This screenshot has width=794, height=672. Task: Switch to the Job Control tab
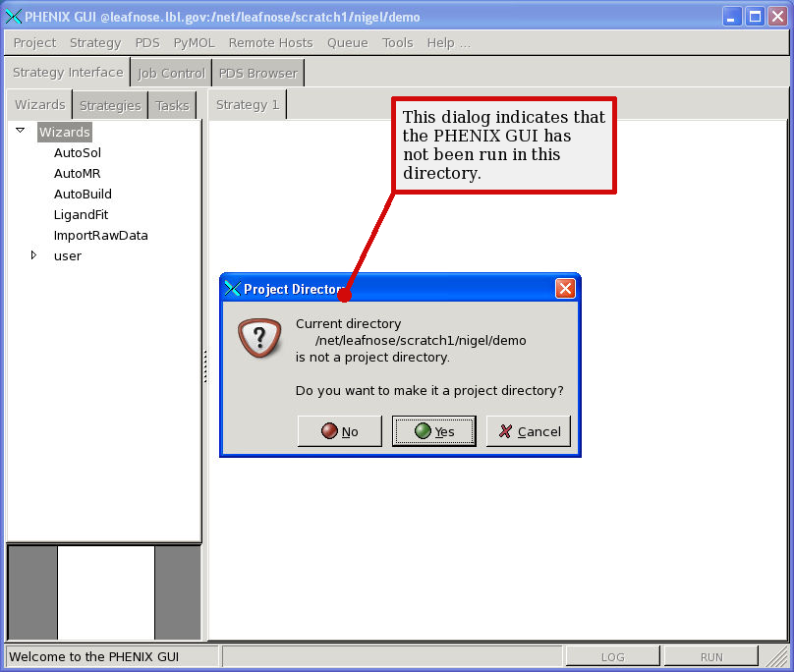point(171,73)
